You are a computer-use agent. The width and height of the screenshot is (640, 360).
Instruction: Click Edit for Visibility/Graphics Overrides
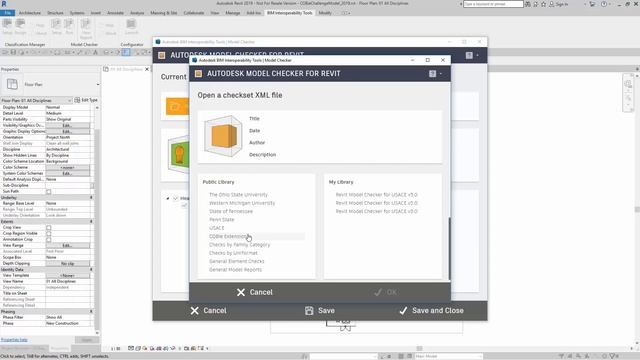pyautogui.click(x=68, y=125)
